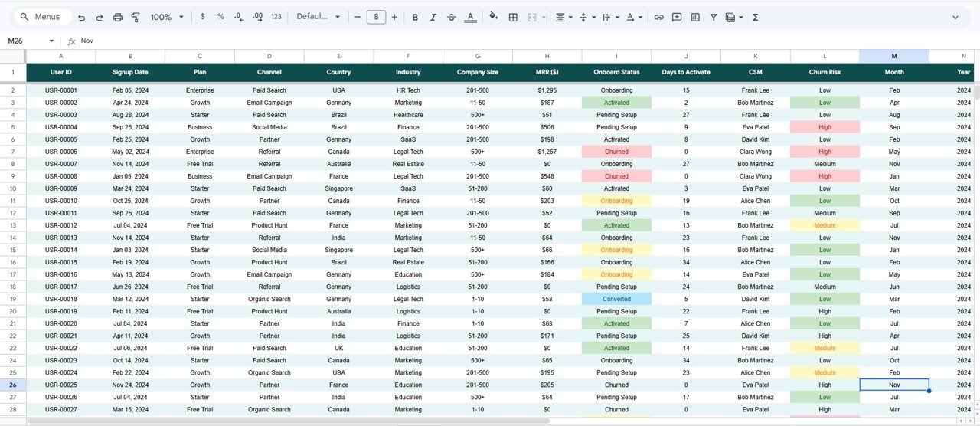Viewport: 980px width, 426px height.
Task: Select Activated status for USR-00002
Action: tap(616, 103)
